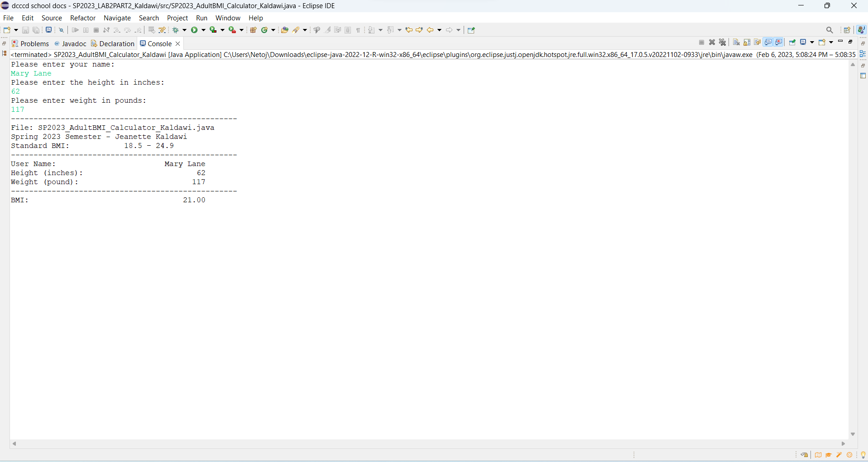868x462 pixels.
Task: Toggle Scroll Lock in the Console
Action: point(746,42)
